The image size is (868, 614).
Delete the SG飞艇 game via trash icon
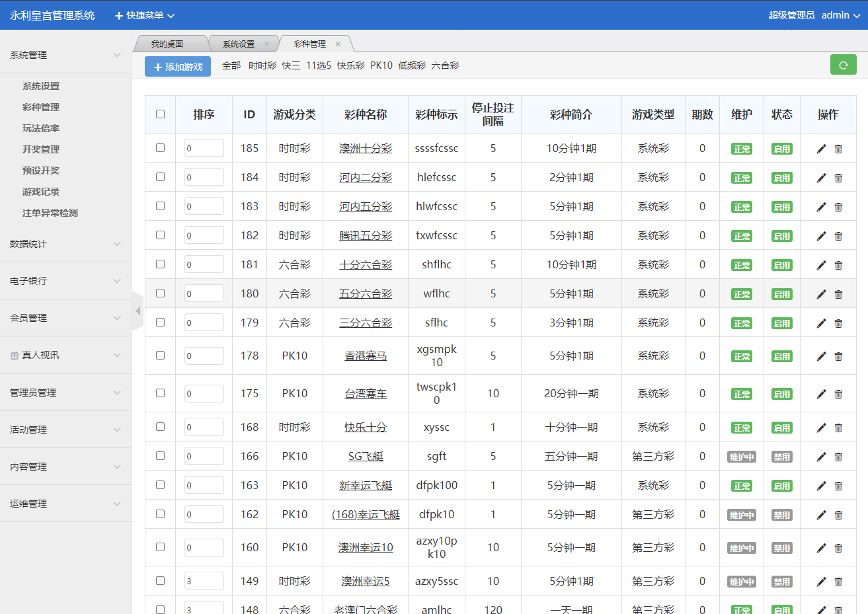tap(838, 457)
